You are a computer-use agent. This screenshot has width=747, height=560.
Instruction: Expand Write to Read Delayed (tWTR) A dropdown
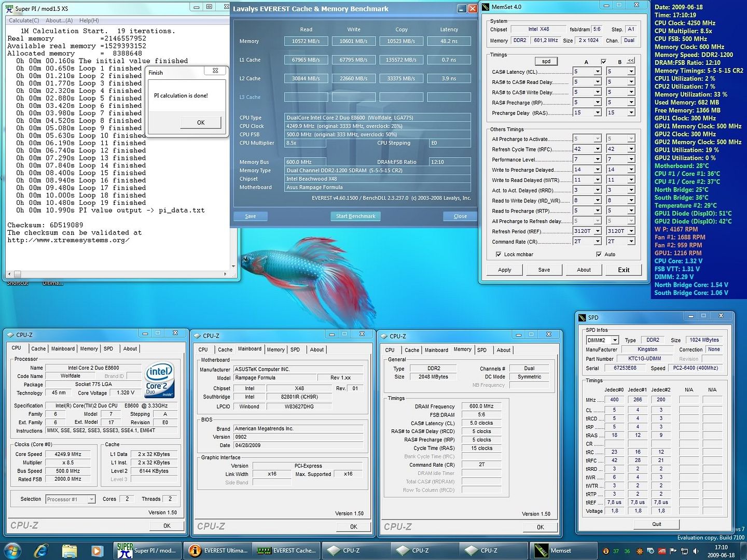[598, 180]
